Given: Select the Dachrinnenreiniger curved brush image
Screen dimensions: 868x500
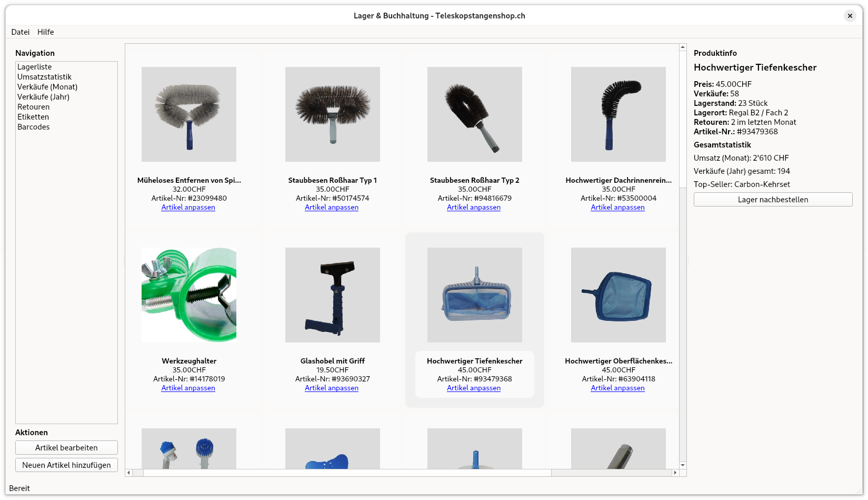Looking at the screenshot, I should [618, 114].
